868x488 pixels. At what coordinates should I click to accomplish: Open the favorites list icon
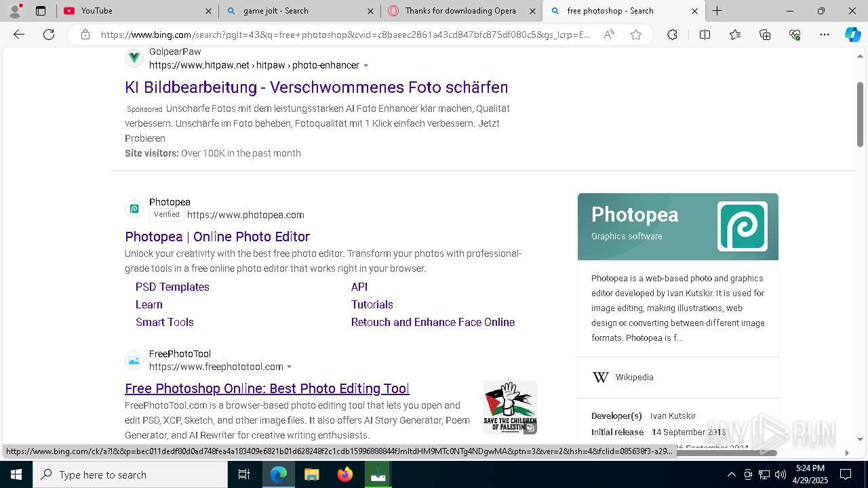pos(735,35)
